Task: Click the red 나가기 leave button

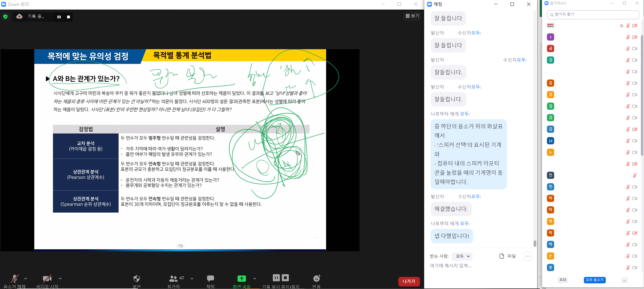Action: click(x=409, y=281)
